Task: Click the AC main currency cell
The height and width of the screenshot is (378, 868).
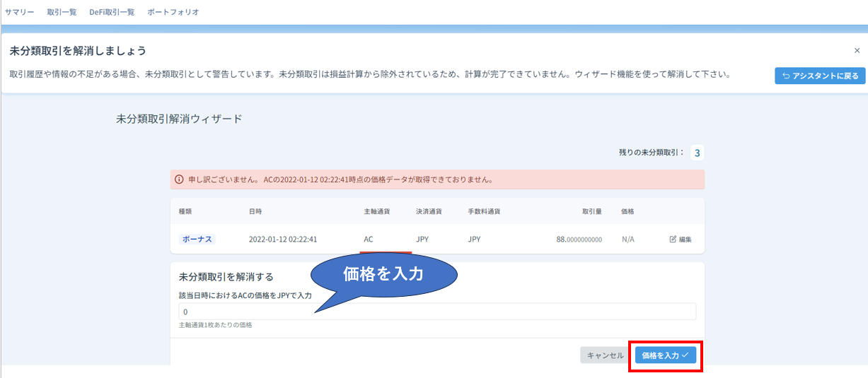Action: click(369, 240)
